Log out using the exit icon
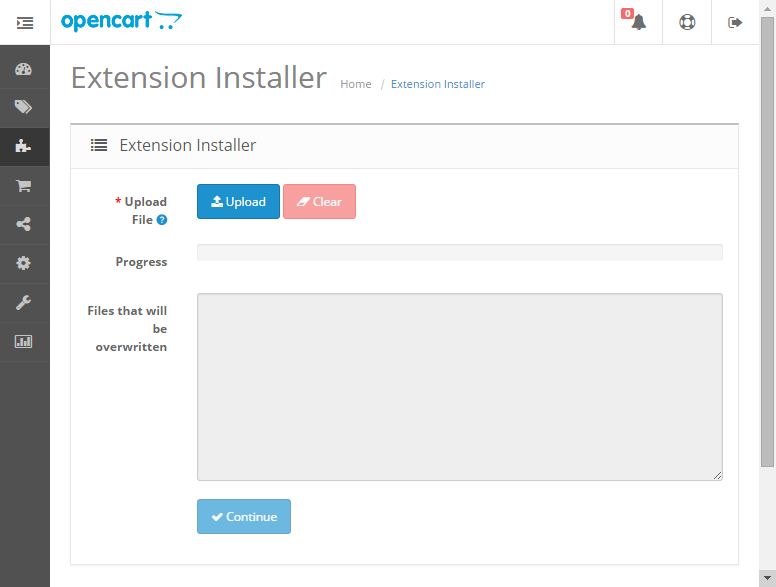776x587 pixels. coord(735,22)
